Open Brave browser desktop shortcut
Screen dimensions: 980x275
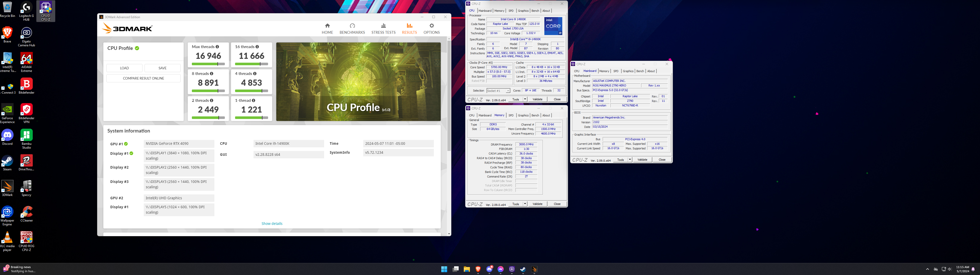click(7, 35)
